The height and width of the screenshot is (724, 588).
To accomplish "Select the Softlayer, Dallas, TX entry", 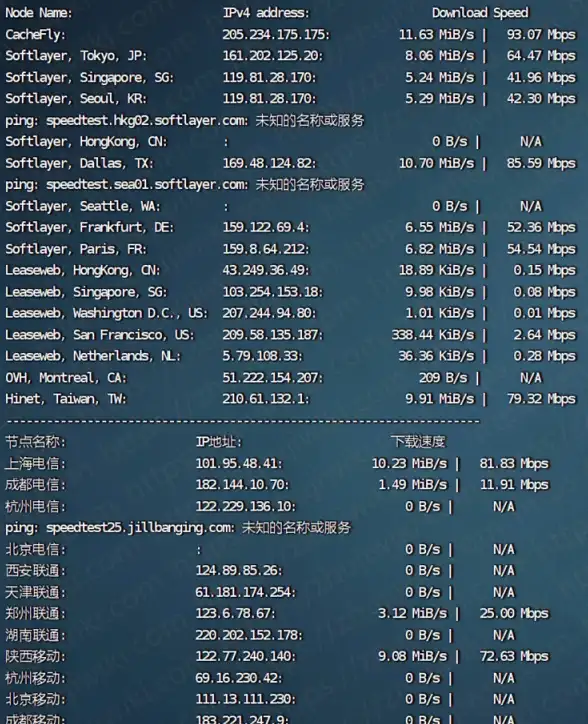I will 79,163.
